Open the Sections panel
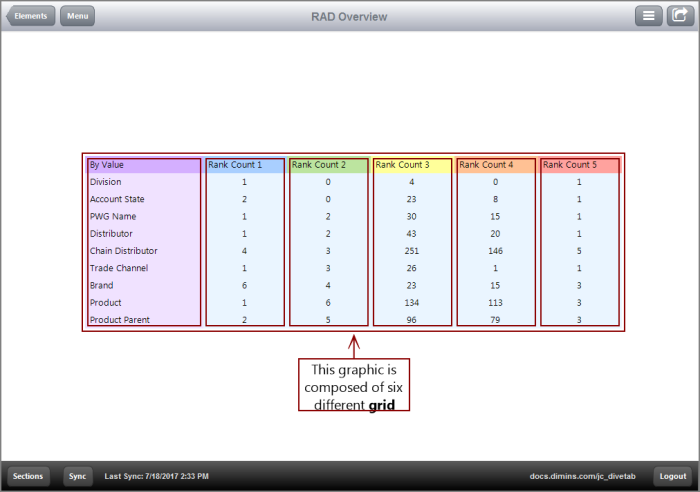 (28, 476)
